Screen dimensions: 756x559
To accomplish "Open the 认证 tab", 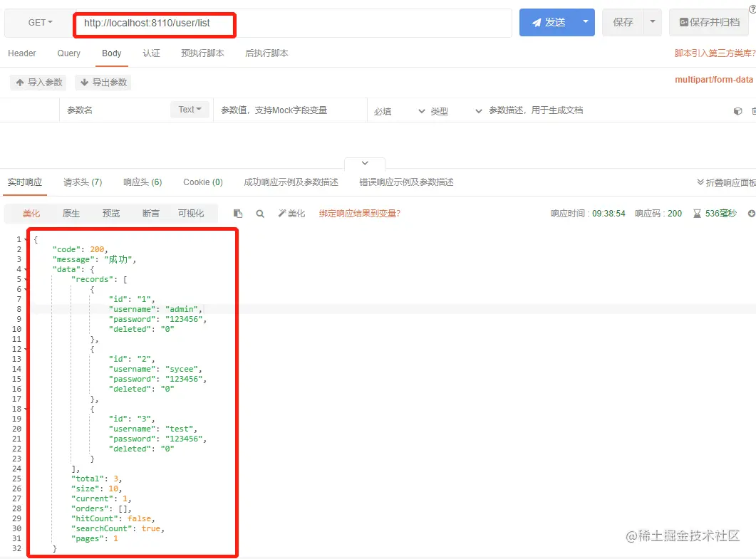I will click(151, 53).
